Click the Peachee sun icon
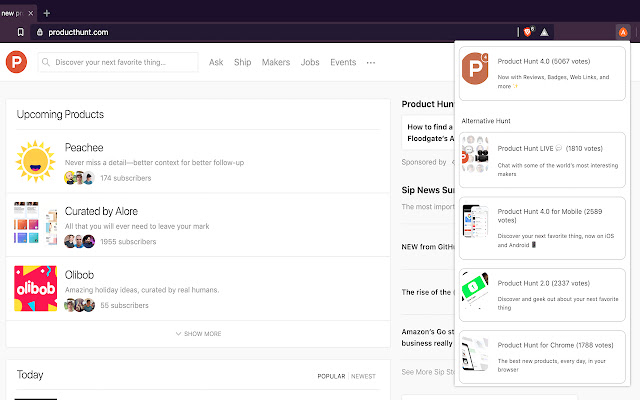The width and height of the screenshot is (640, 400). point(35,162)
